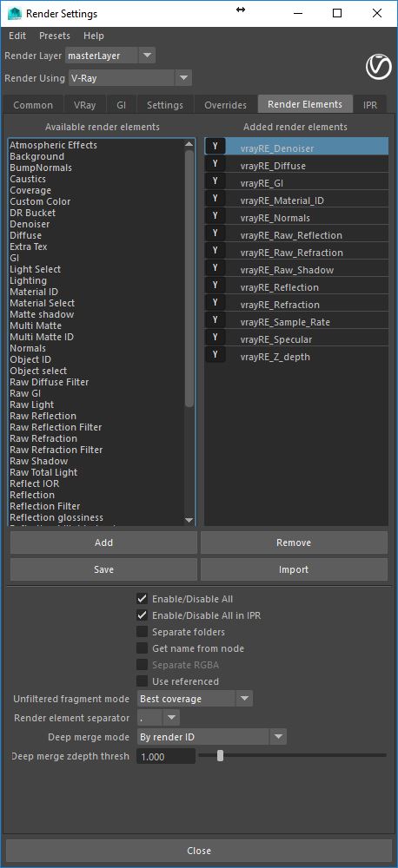Toggle the Y button for vrayRE_Refraction
The width and height of the screenshot is (398, 868).
(215, 303)
